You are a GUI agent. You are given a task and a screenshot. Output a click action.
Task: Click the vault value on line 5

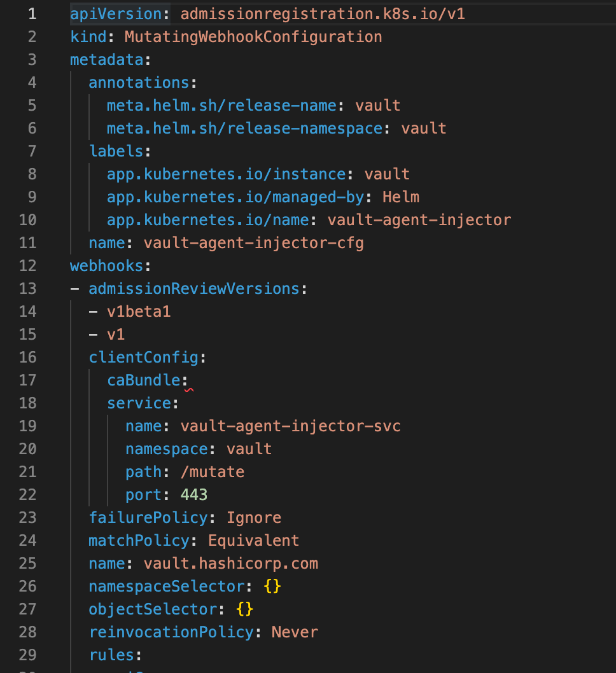[378, 106]
